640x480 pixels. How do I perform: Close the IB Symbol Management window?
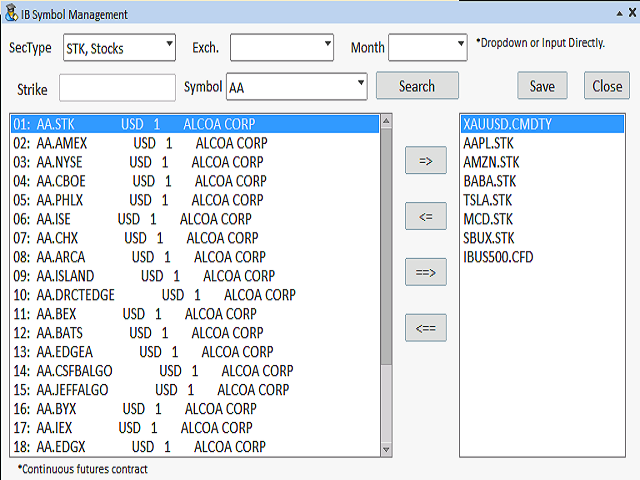click(x=632, y=13)
